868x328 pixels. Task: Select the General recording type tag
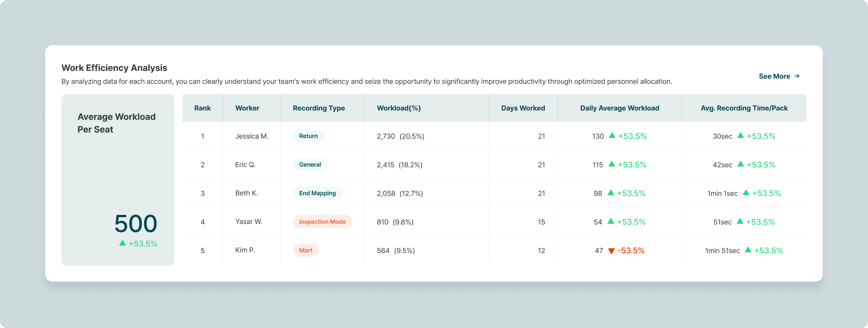(x=310, y=165)
